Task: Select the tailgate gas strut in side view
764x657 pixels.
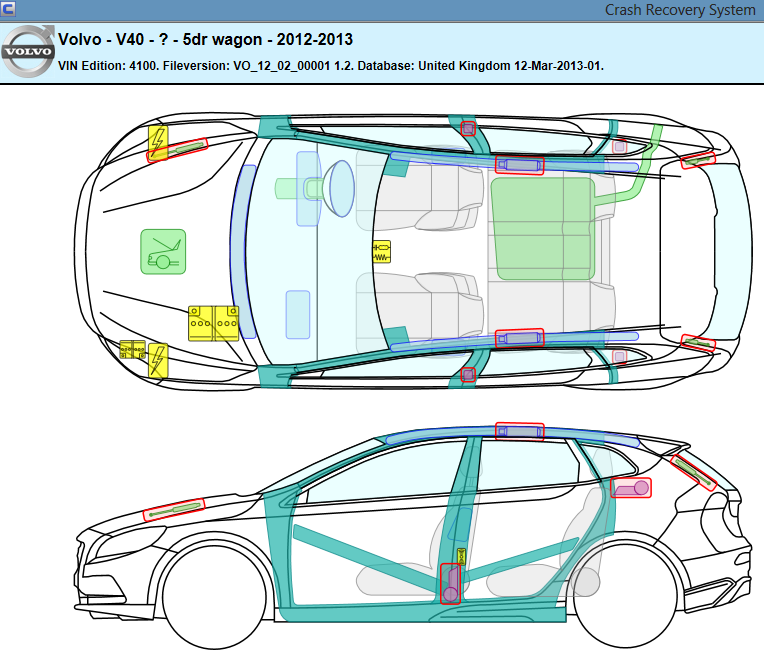Action: (x=693, y=471)
